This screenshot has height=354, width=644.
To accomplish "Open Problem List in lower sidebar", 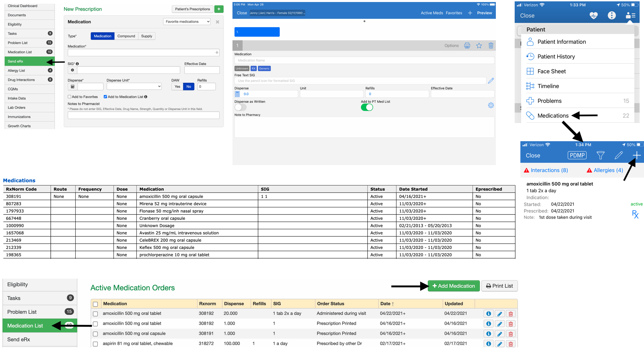I will [x=40, y=312].
